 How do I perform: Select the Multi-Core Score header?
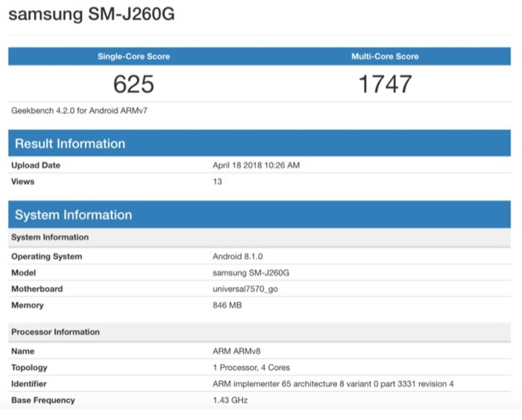pyautogui.click(x=385, y=57)
